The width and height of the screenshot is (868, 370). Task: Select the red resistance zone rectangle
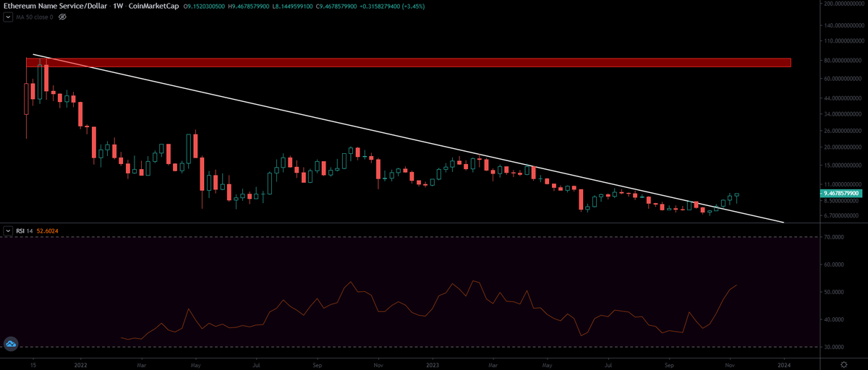click(x=409, y=62)
